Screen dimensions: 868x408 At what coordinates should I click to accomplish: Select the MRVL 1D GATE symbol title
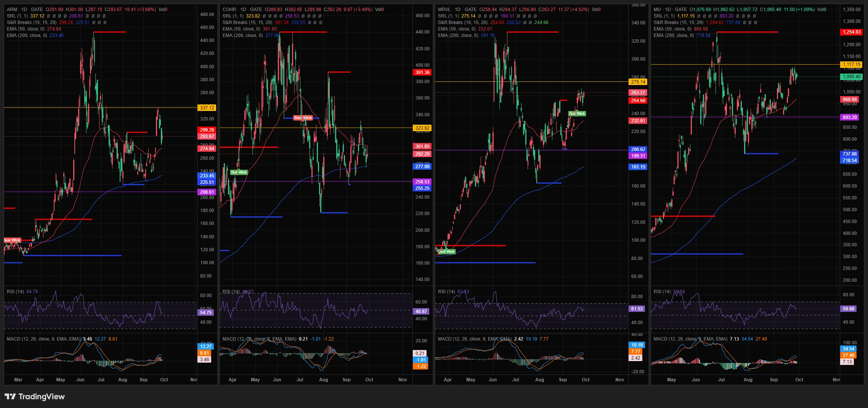point(457,10)
